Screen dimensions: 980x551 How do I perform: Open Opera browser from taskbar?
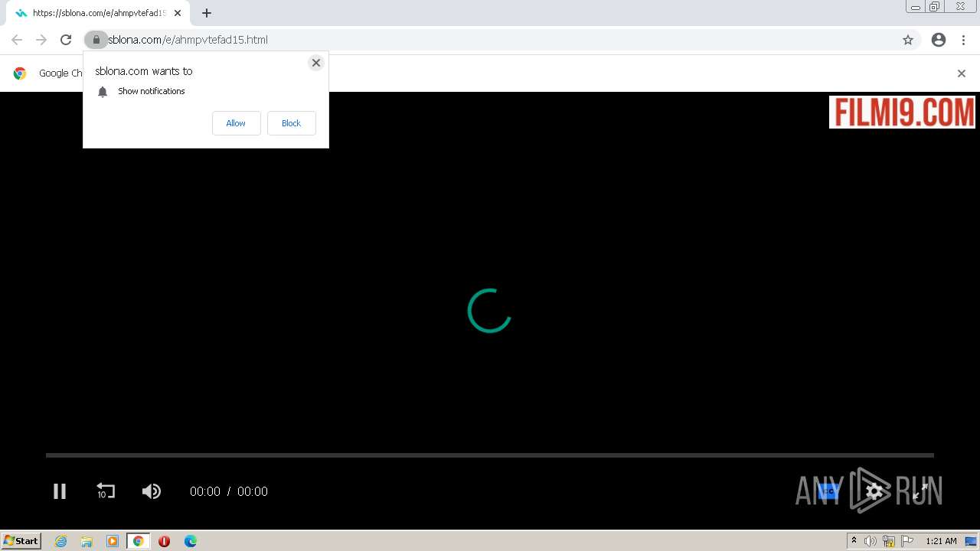point(164,541)
